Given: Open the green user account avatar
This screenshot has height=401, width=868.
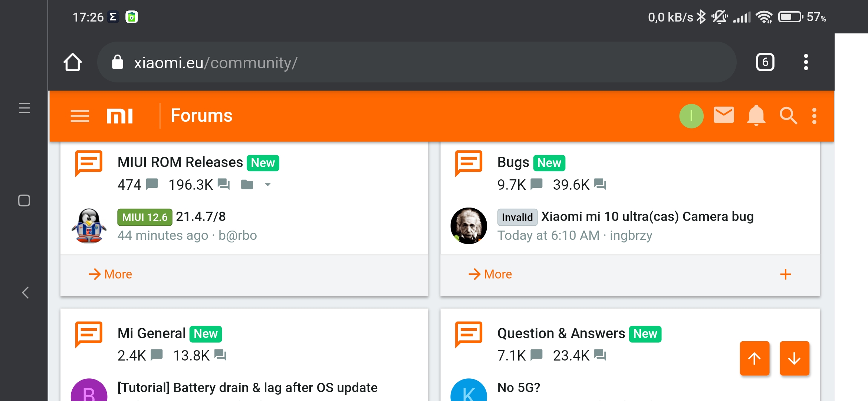Looking at the screenshot, I should 691,116.
